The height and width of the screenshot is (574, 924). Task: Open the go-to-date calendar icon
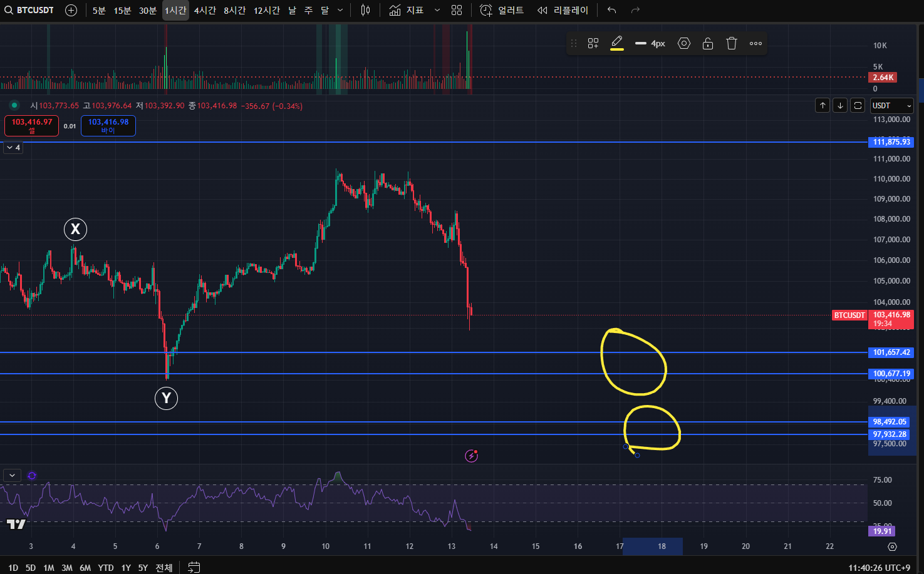pos(194,567)
